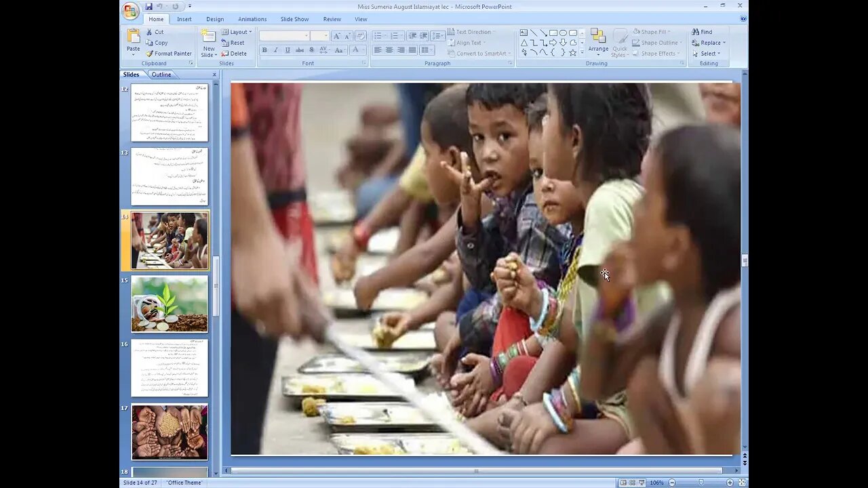Click the zoom slider handle
The height and width of the screenshot is (488, 868).
[x=701, y=483]
